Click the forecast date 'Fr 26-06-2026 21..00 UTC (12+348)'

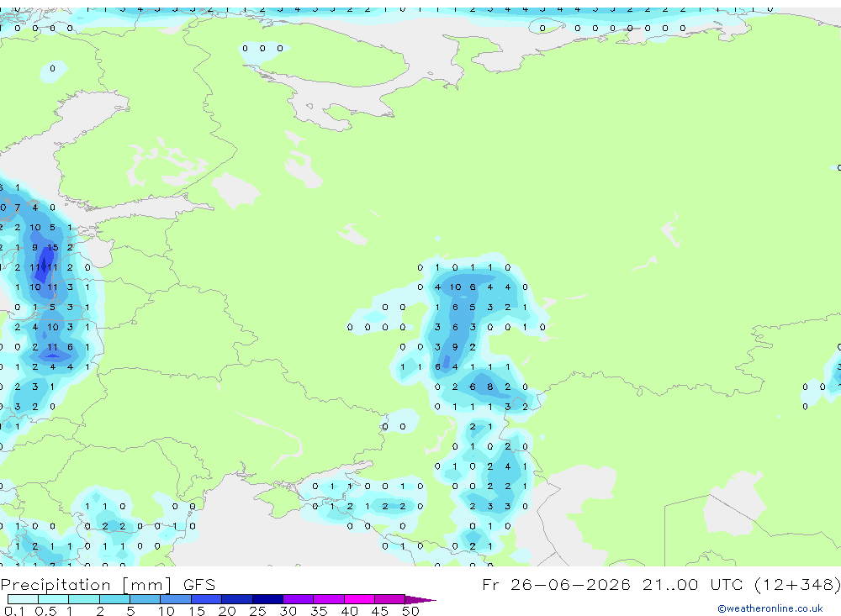tap(661, 584)
